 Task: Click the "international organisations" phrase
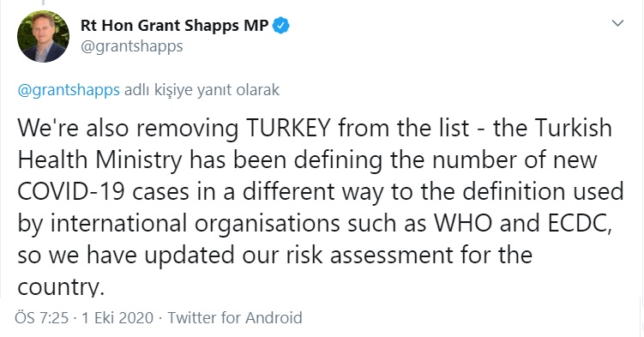coord(196,224)
